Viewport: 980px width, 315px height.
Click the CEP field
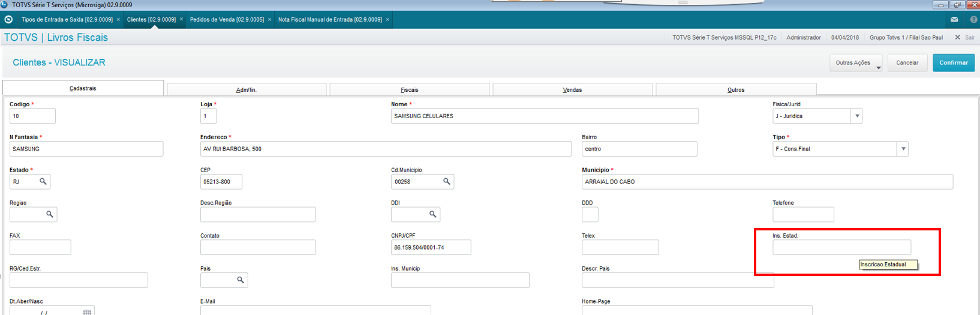pos(221,181)
